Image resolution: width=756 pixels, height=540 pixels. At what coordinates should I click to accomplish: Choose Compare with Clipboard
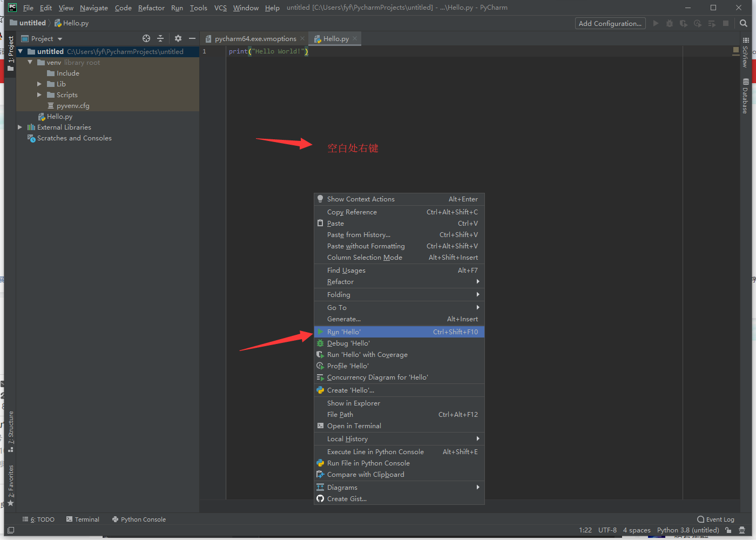click(x=399, y=474)
